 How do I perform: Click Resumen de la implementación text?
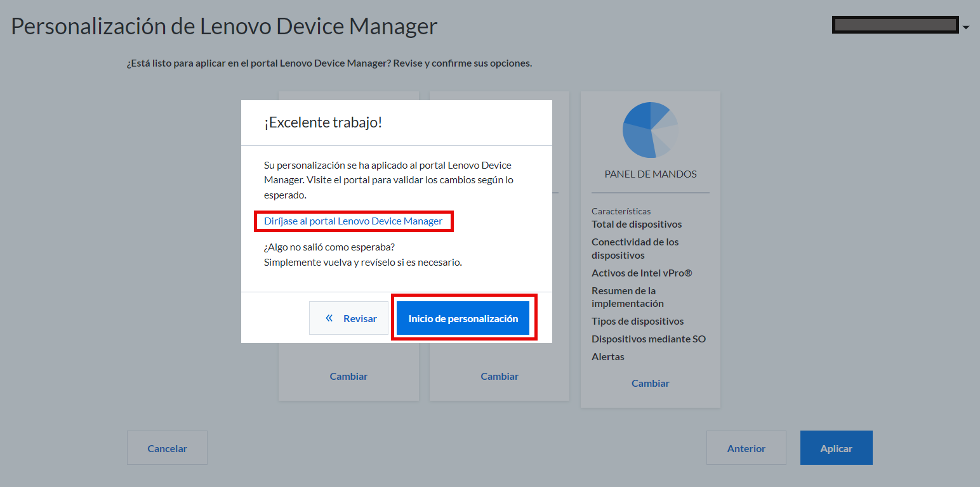coord(628,297)
